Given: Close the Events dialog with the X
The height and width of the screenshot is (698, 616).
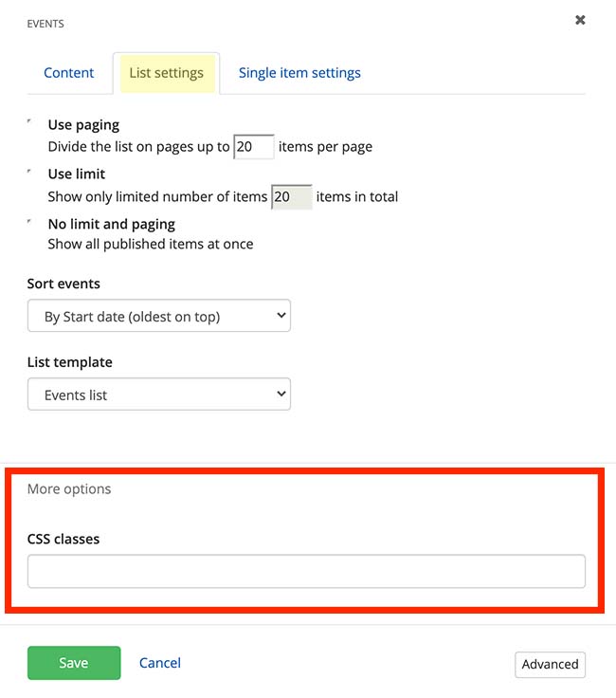Looking at the screenshot, I should (580, 20).
